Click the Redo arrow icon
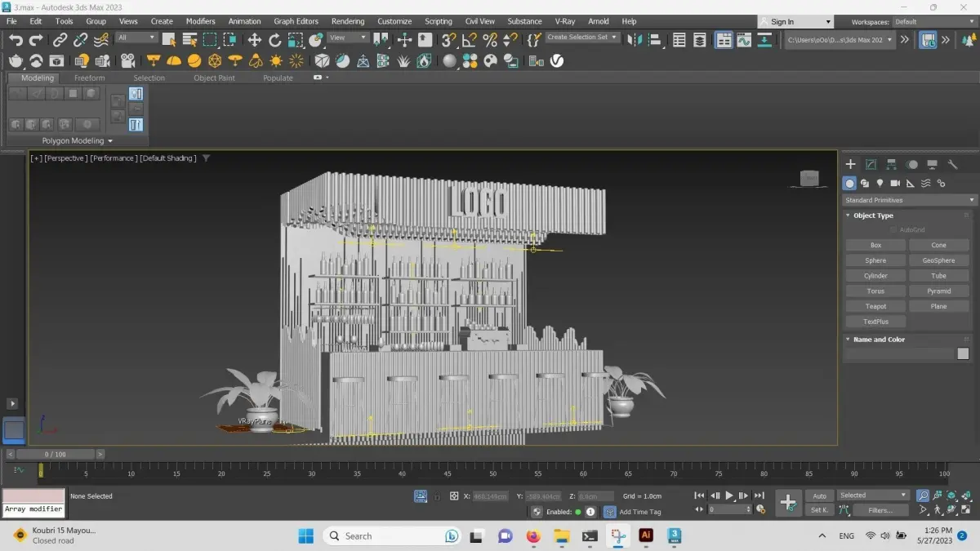The height and width of the screenshot is (551, 980). point(36,39)
